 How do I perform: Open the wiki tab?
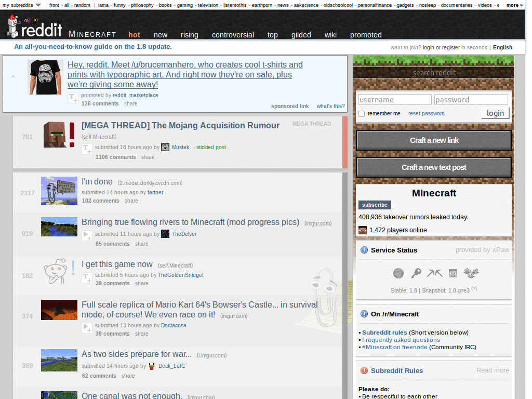[330, 35]
